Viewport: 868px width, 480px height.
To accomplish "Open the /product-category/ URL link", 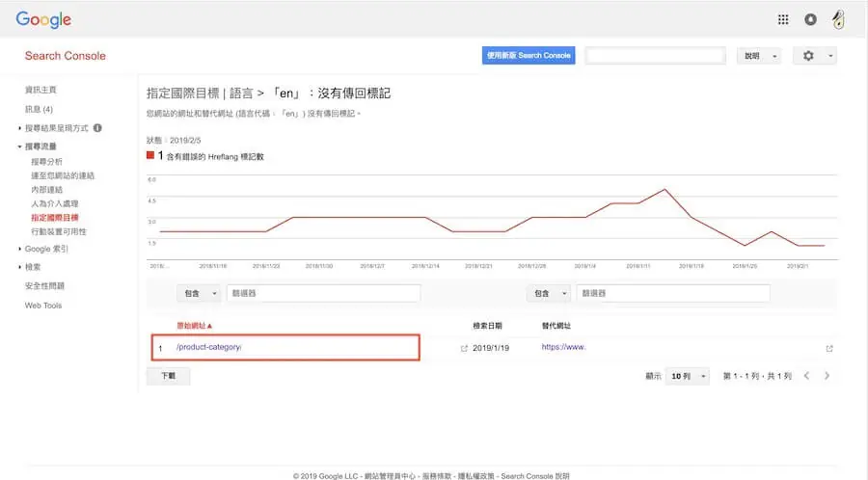I will pyautogui.click(x=208, y=347).
